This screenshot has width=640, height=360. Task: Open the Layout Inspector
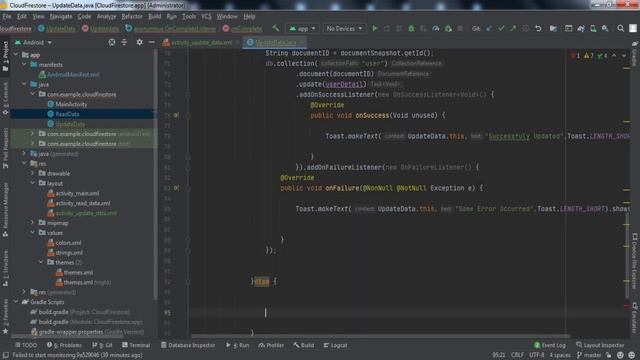pos(600,345)
